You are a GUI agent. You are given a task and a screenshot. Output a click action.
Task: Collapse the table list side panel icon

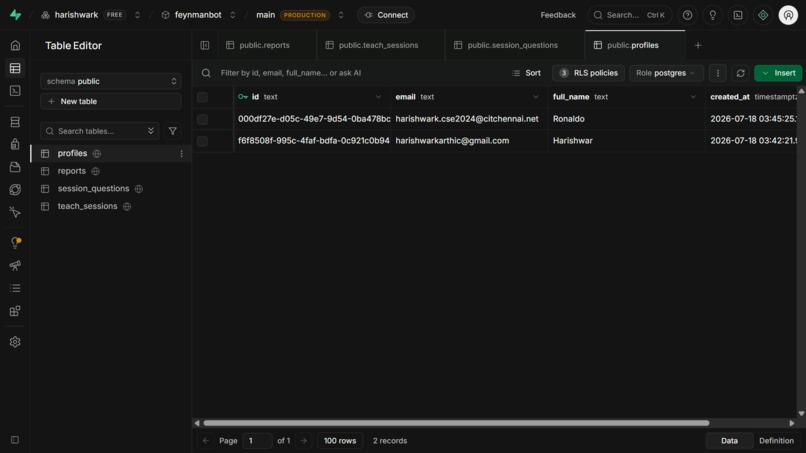tap(205, 45)
